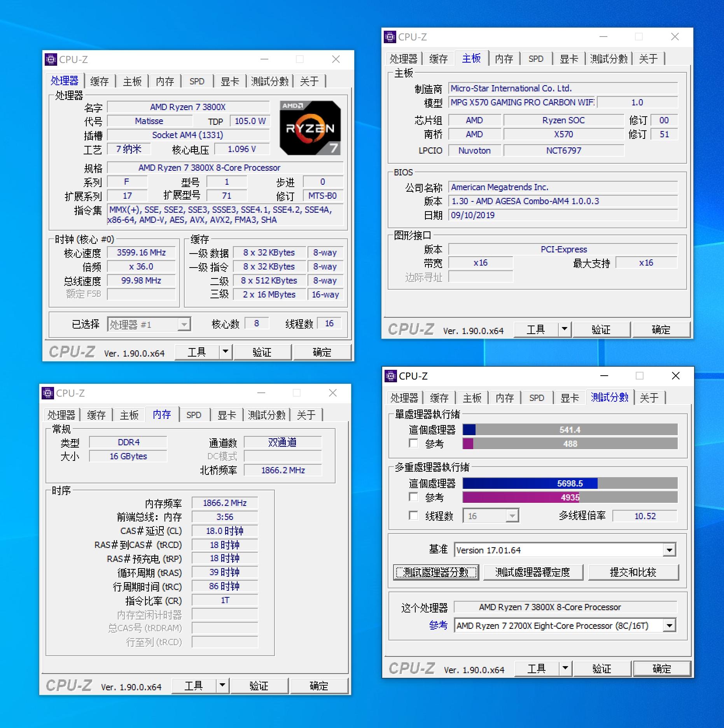
Task: Minimize the benchmark CPU-Z window
Action: click(604, 376)
